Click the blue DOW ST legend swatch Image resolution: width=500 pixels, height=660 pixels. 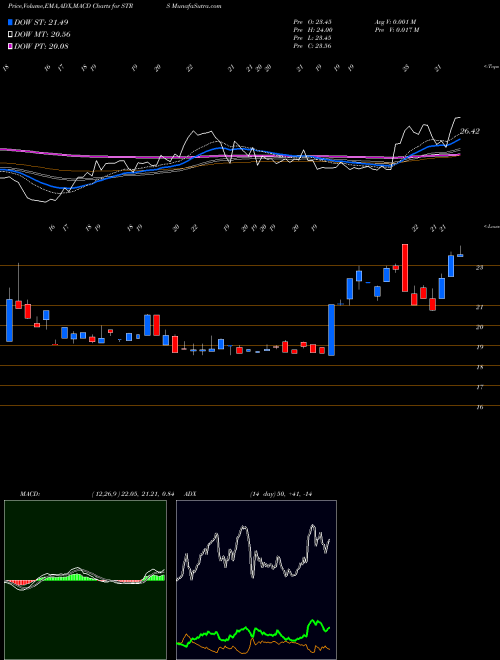10,22
